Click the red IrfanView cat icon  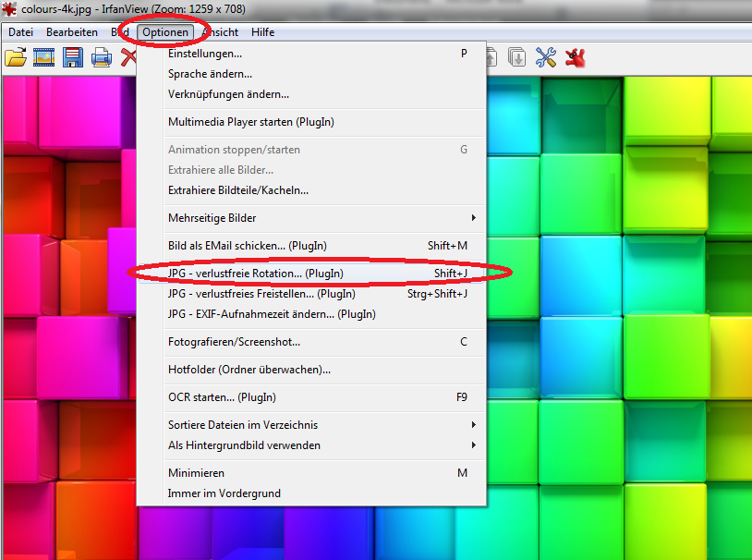pyautogui.click(x=575, y=57)
